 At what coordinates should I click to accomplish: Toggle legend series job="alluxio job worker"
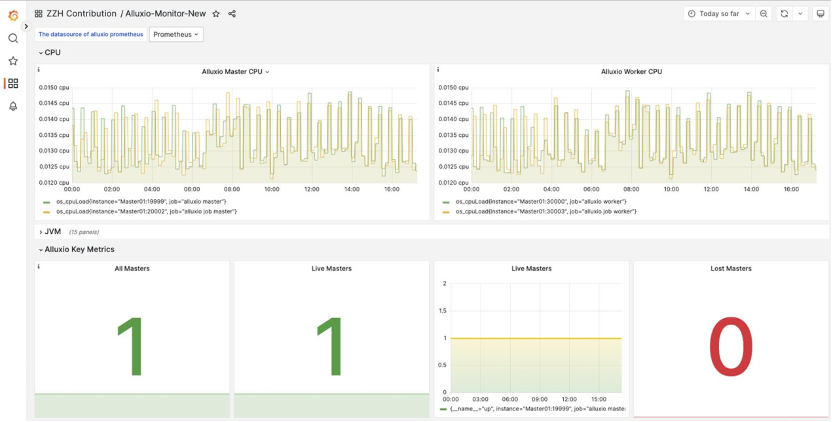pyautogui.click(x=546, y=211)
